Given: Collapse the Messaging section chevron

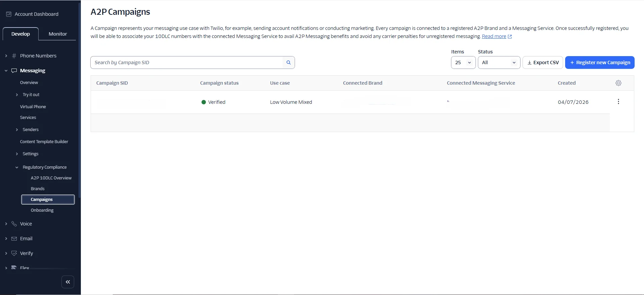Looking at the screenshot, I should [x=6, y=71].
